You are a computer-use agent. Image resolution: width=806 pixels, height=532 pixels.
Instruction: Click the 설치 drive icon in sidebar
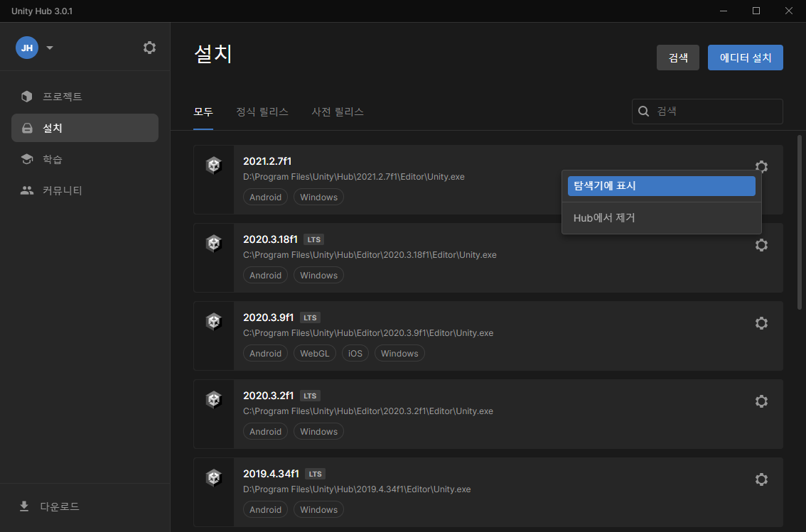point(27,128)
